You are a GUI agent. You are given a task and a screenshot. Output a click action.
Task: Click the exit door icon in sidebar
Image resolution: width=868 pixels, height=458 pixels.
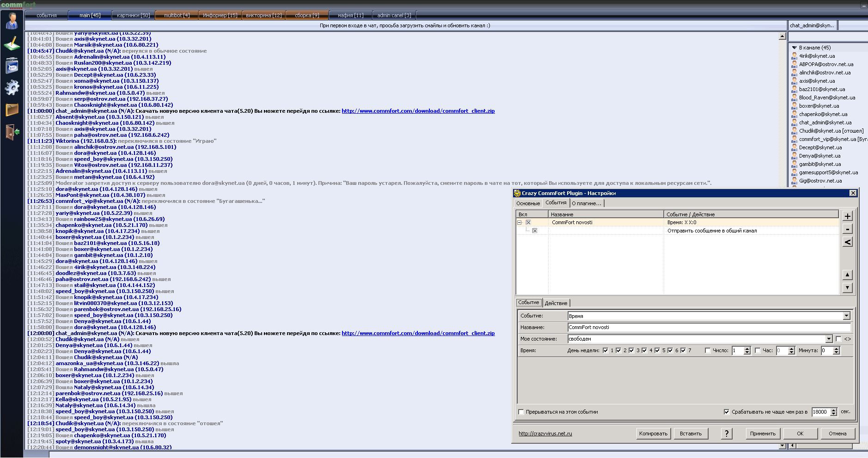pyautogui.click(x=12, y=132)
